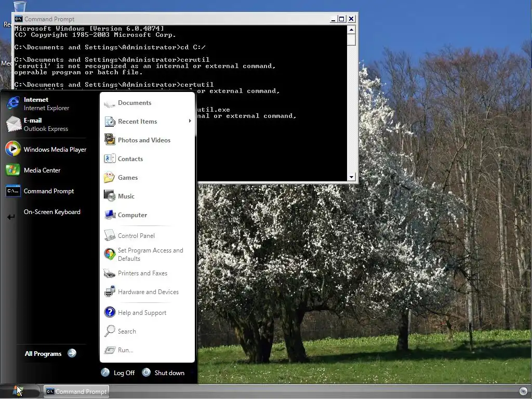Launch the Media Center icon

[x=13, y=170]
